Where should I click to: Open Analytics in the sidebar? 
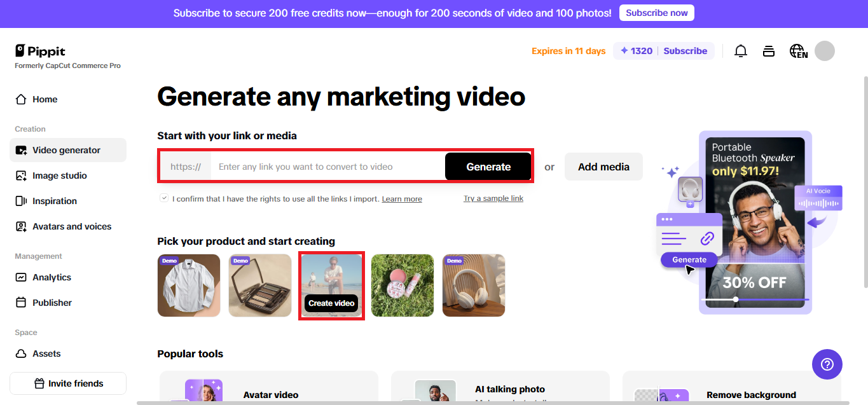click(x=68, y=277)
